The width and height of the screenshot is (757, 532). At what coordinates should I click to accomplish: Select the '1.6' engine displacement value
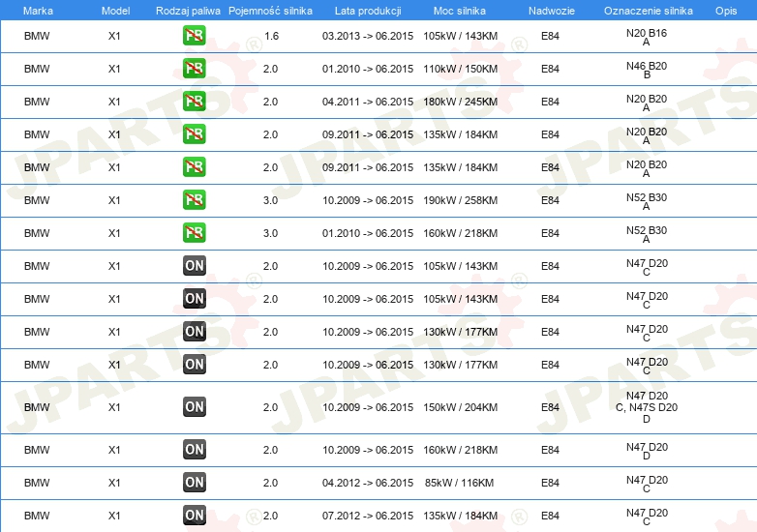271,36
